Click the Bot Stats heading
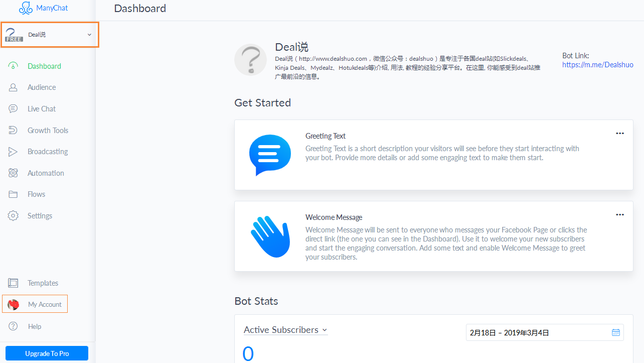644x363 pixels. click(256, 301)
